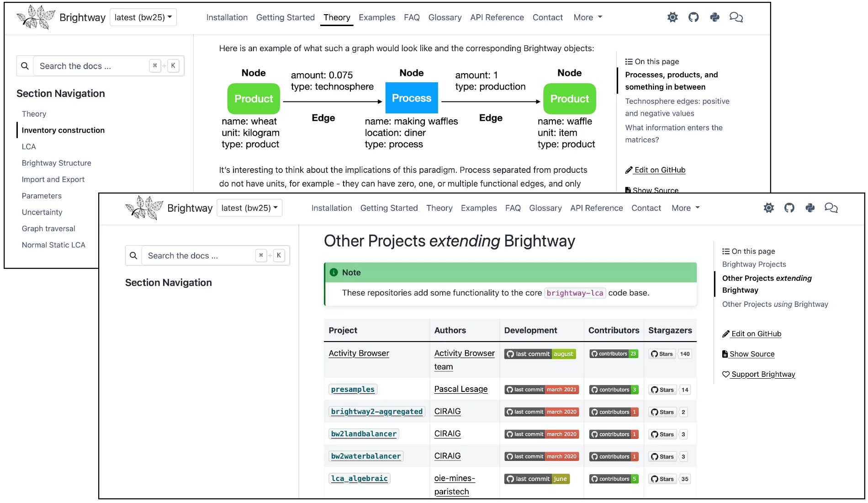
Task: Toggle the light/dark theme in the lower window
Action: (769, 208)
